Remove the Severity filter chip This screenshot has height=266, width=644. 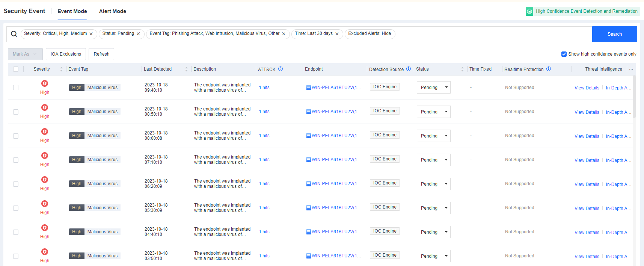pyautogui.click(x=91, y=34)
